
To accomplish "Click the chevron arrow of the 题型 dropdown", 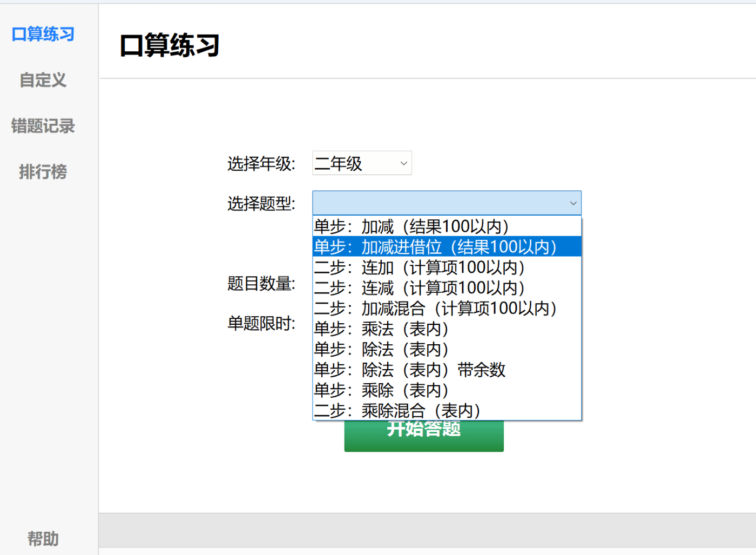I will click(573, 203).
